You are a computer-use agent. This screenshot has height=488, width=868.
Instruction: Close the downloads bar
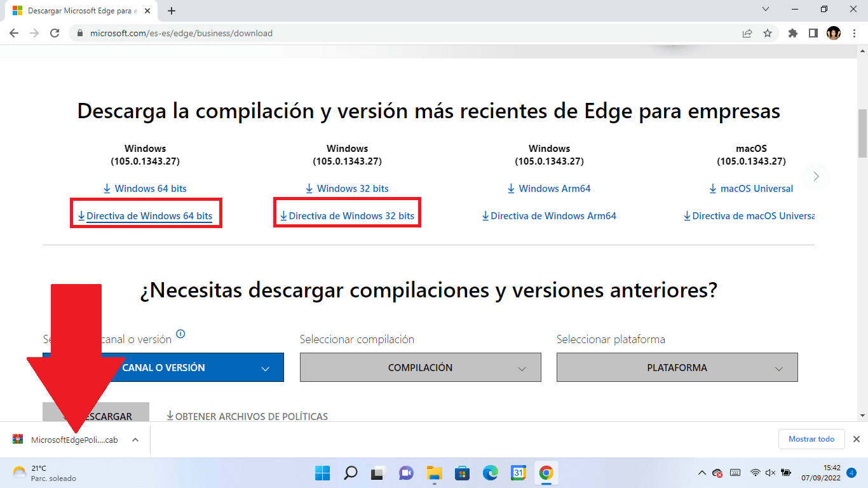tap(856, 439)
